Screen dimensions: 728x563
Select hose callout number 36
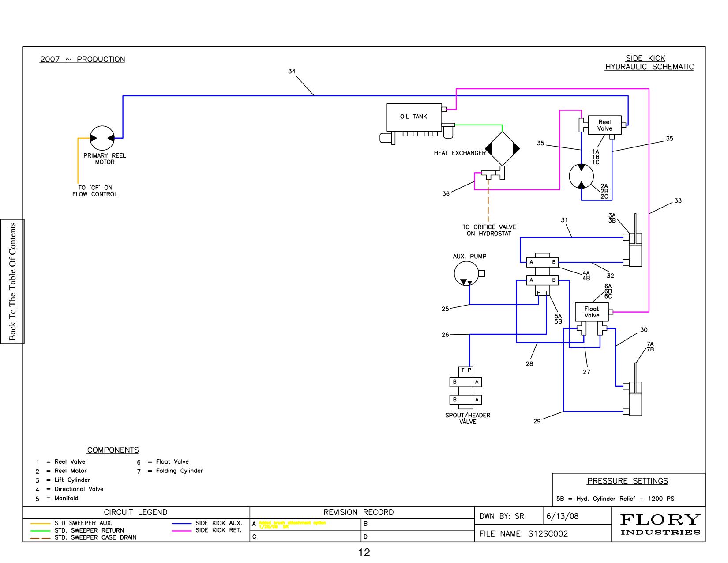click(446, 193)
